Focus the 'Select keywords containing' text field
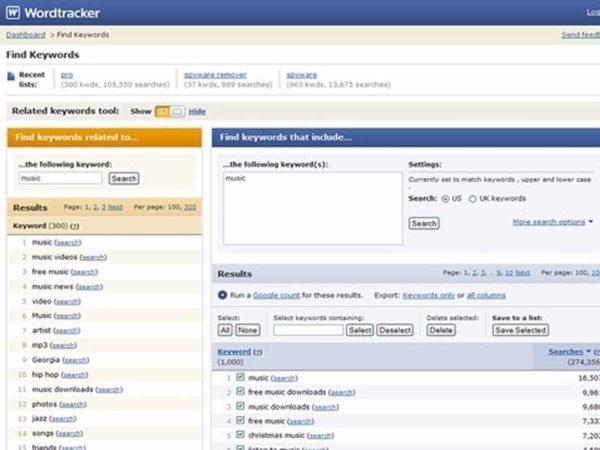Image resolution: width=600 pixels, height=450 pixels. coord(308,330)
